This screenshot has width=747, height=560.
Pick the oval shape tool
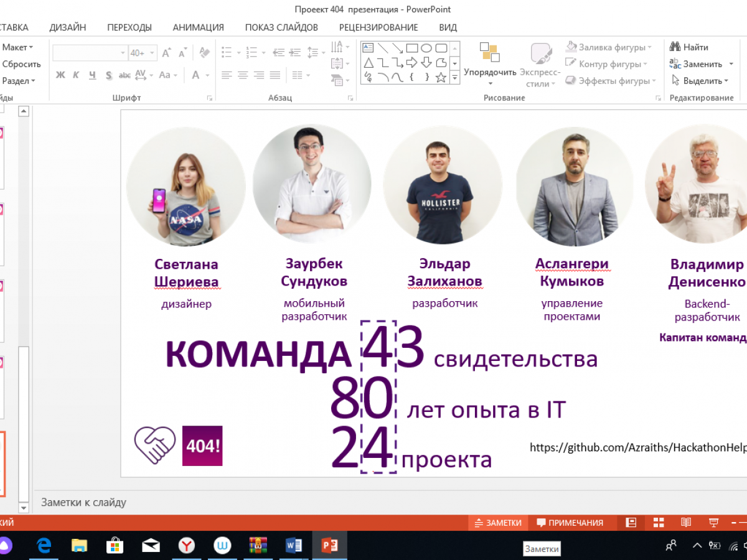[x=426, y=48]
